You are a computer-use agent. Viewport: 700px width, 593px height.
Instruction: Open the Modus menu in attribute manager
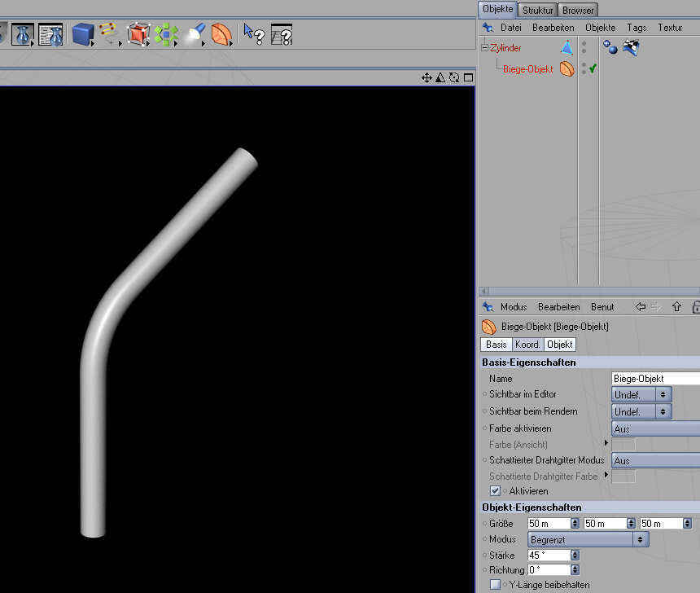tap(514, 307)
